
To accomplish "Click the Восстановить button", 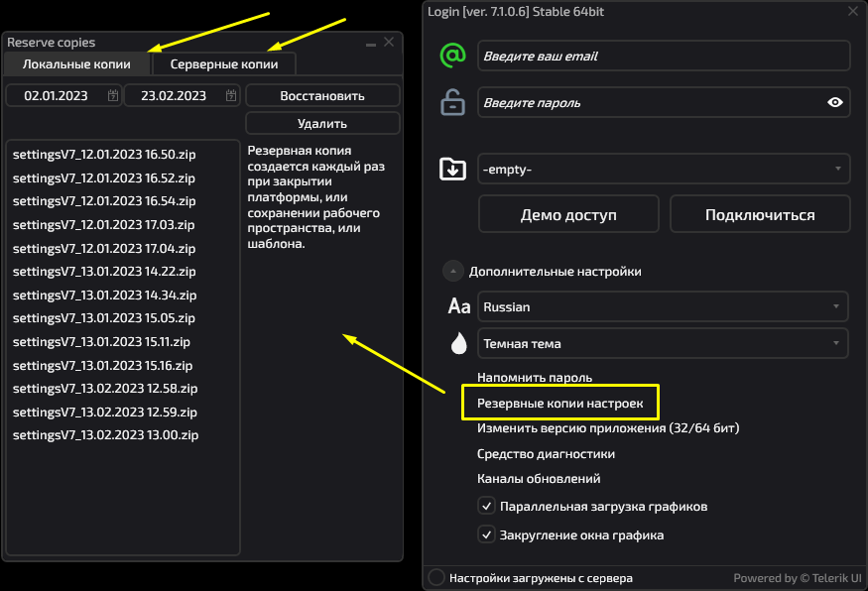I will 322,95.
